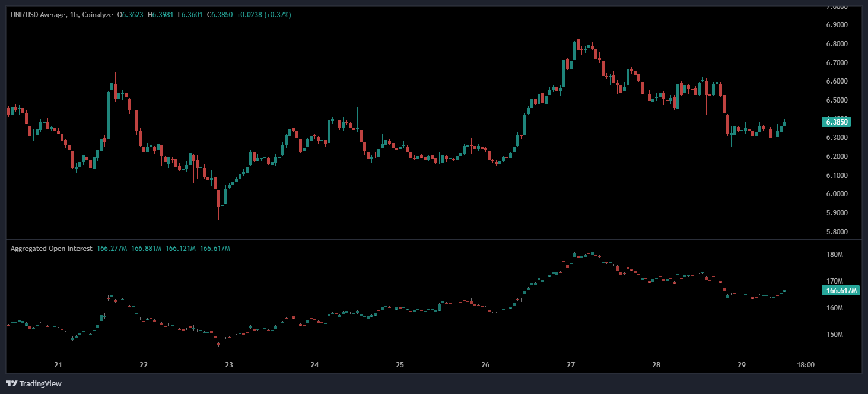Click the 21 date label on time axis
This screenshot has width=868, height=394.
pyautogui.click(x=58, y=365)
